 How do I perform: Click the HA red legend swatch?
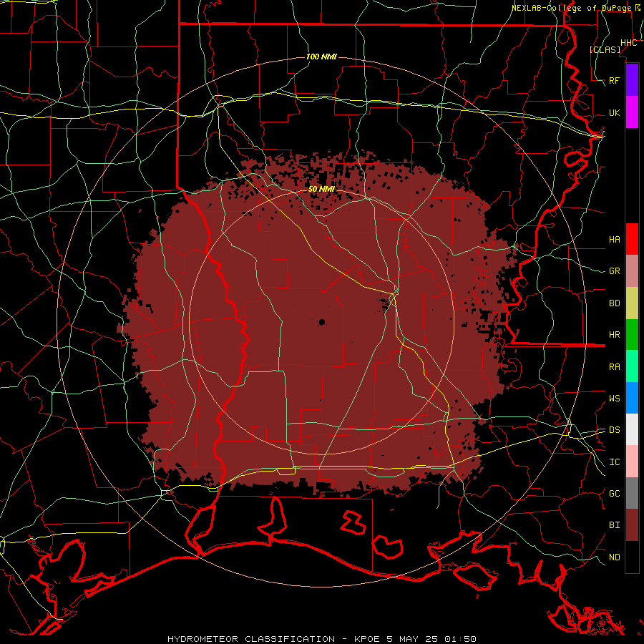pos(632,239)
